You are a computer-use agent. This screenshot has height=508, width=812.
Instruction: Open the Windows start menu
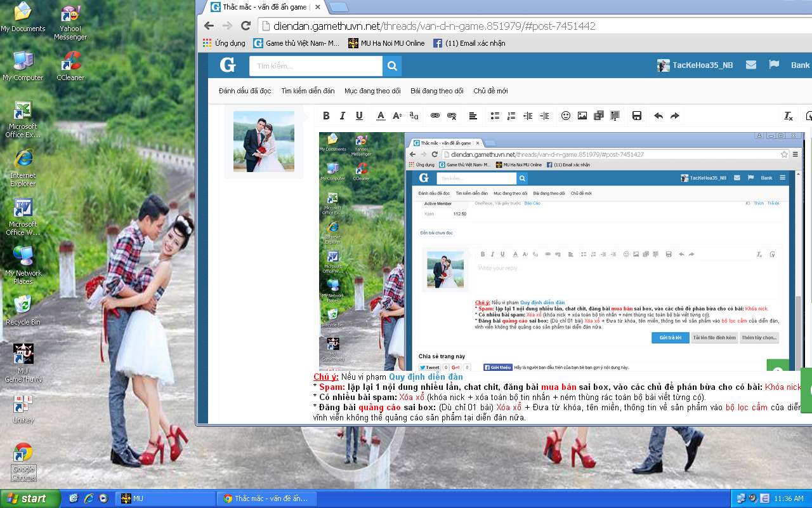(30, 498)
